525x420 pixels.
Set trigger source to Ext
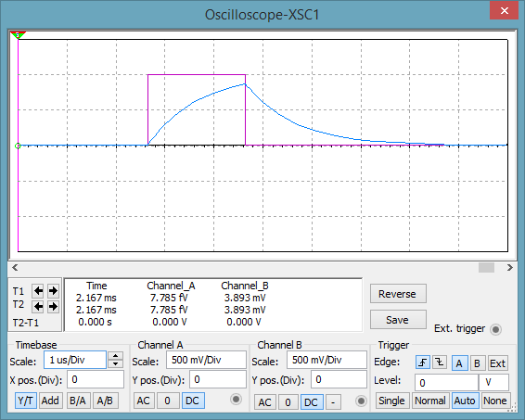[497, 363]
